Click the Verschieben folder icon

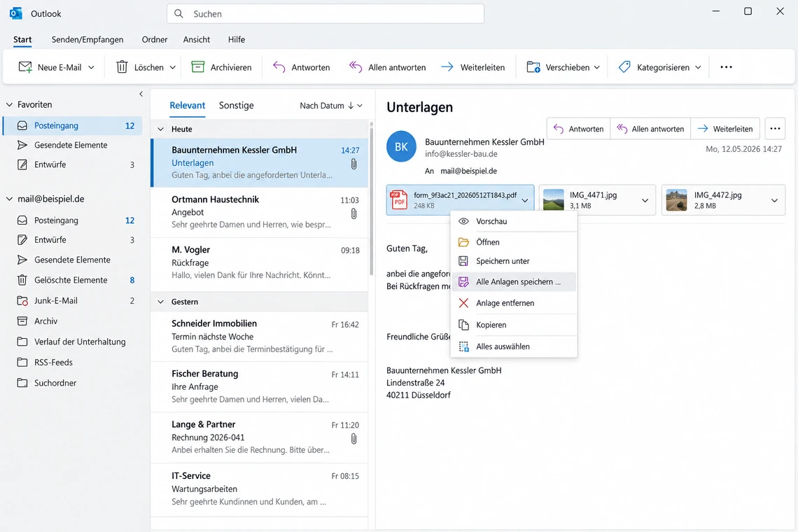(x=533, y=66)
